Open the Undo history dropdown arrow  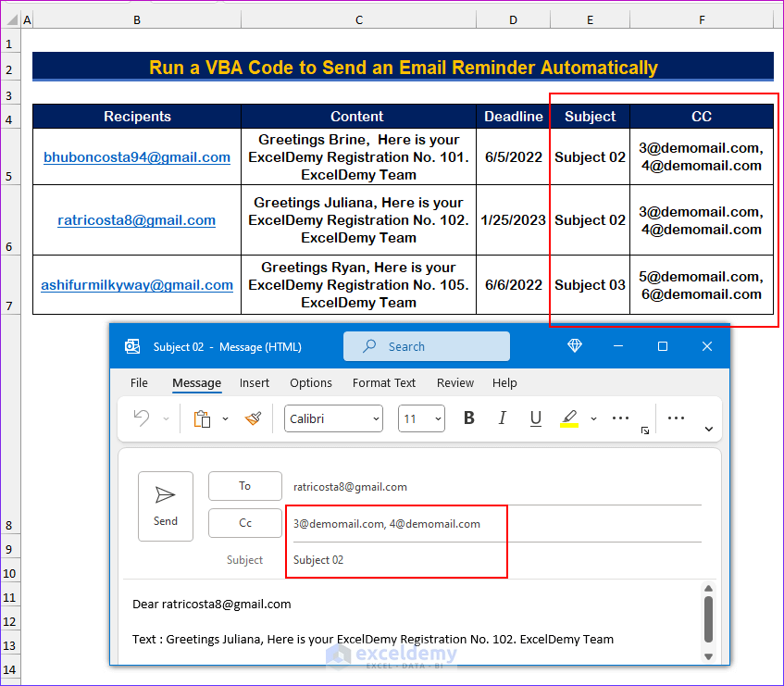(166, 419)
